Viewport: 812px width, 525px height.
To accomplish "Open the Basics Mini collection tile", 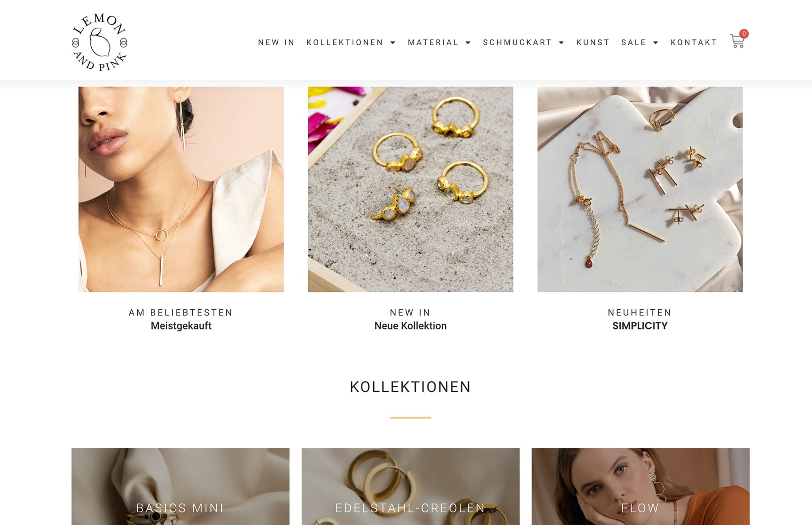I will (180, 486).
